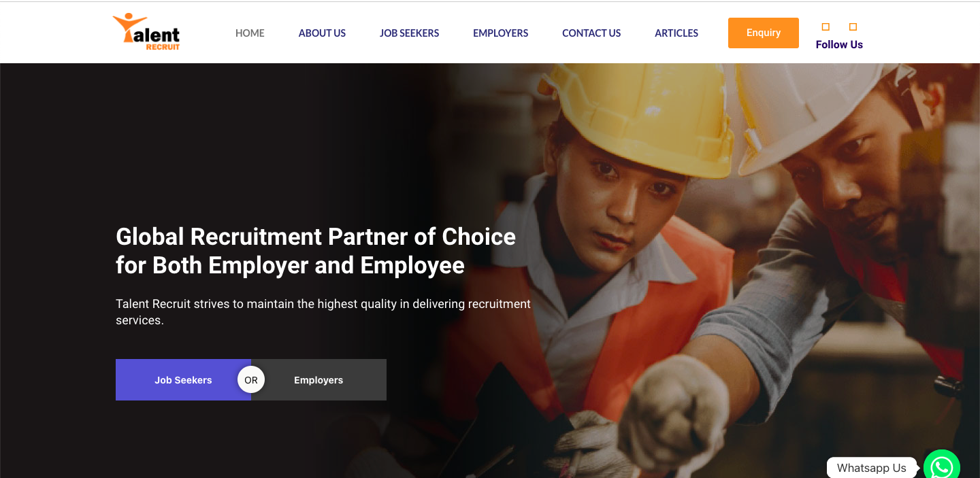Open the ARTICLES menu item

676,33
